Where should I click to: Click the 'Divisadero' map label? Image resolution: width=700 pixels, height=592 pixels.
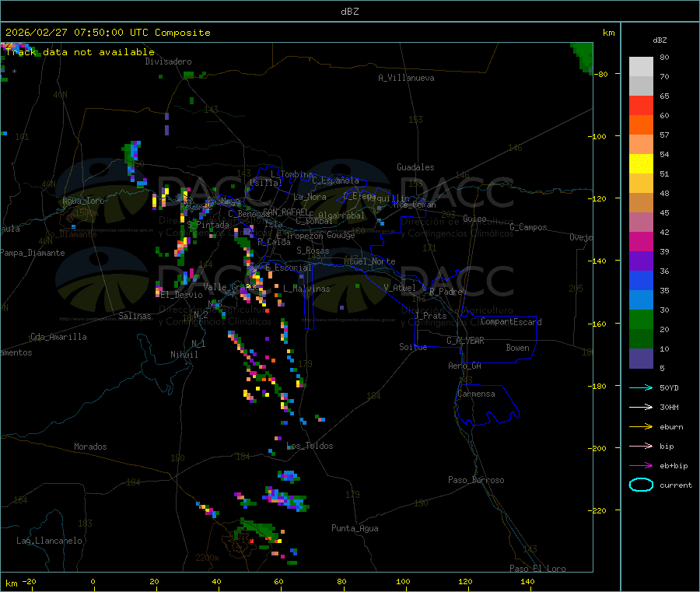pyautogui.click(x=168, y=61)
